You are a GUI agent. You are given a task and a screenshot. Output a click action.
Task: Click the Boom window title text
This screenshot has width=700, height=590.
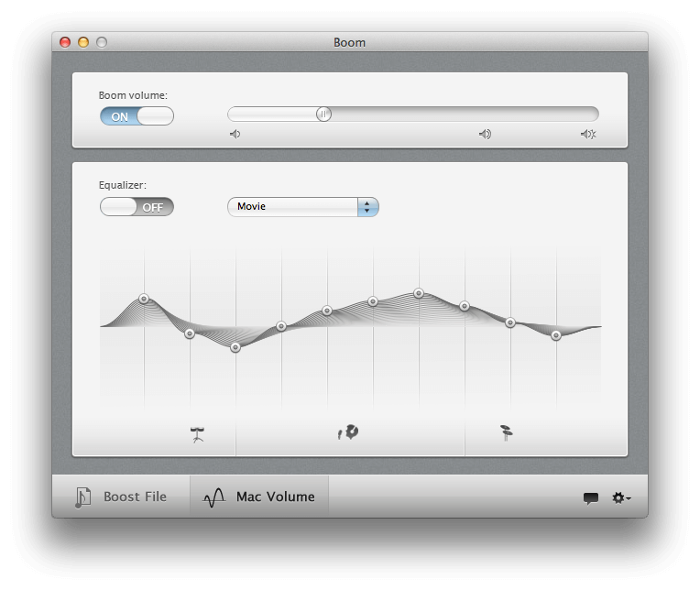click(x=350, y=42)
